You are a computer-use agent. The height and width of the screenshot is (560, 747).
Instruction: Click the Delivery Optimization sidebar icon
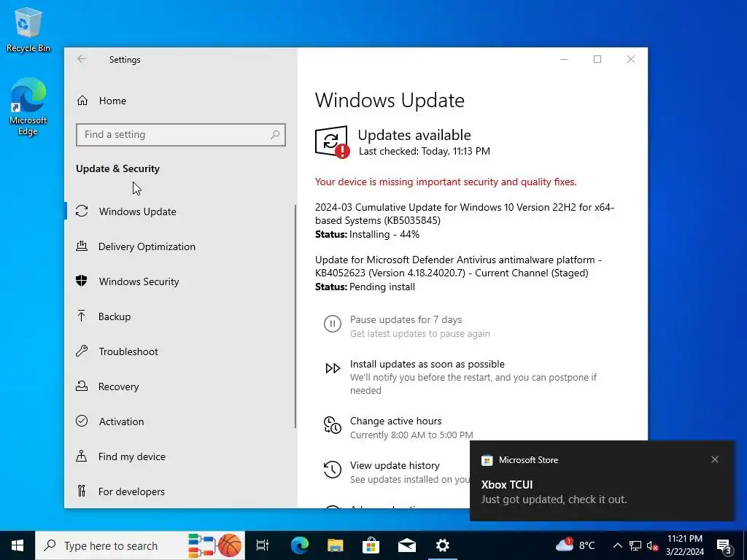(x=82, y=246)
